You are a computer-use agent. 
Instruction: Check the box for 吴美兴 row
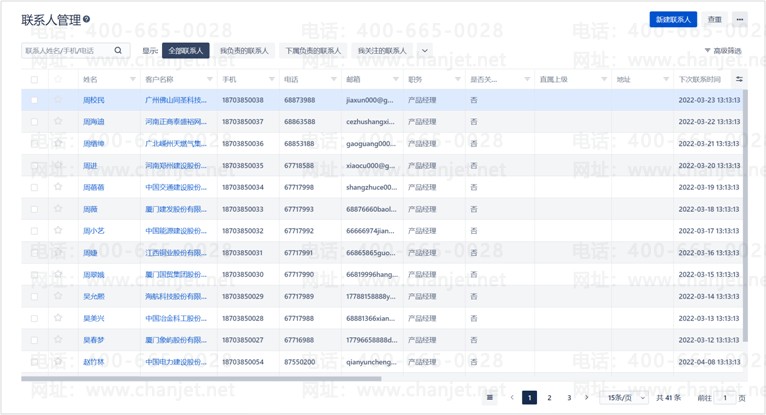[34, 318]
